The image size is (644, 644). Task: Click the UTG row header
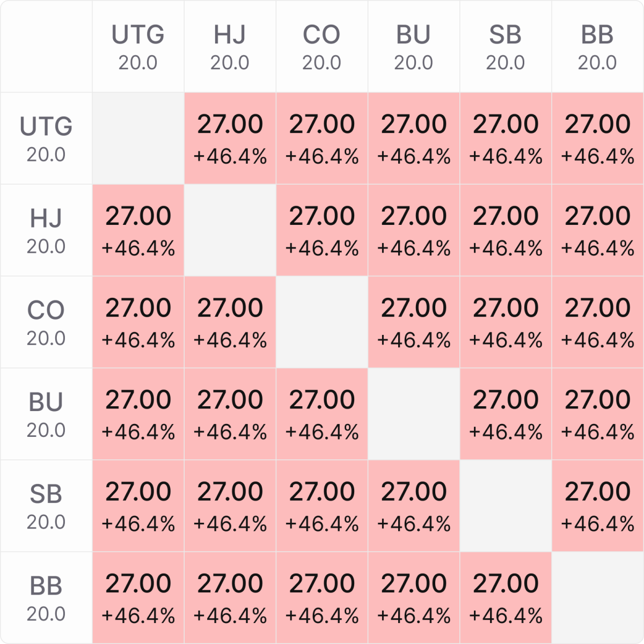click(x=46, y=138)
